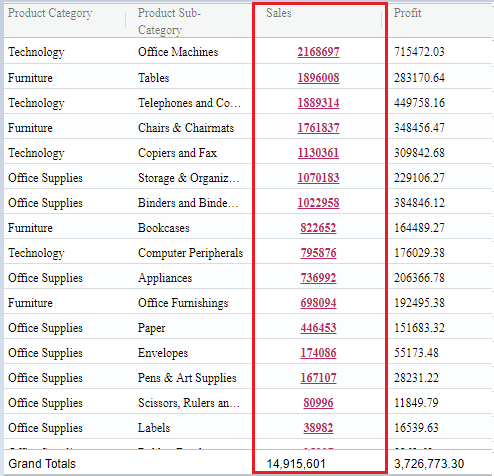Open the 2168697 sales link
Image resolution: width=494 pixels, height=476 pixels.
[318, 52]
